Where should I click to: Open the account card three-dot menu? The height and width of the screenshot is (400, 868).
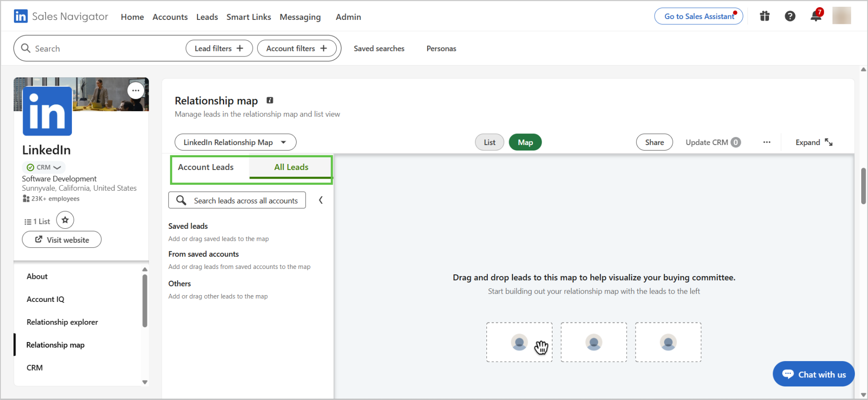click(136, 90)
